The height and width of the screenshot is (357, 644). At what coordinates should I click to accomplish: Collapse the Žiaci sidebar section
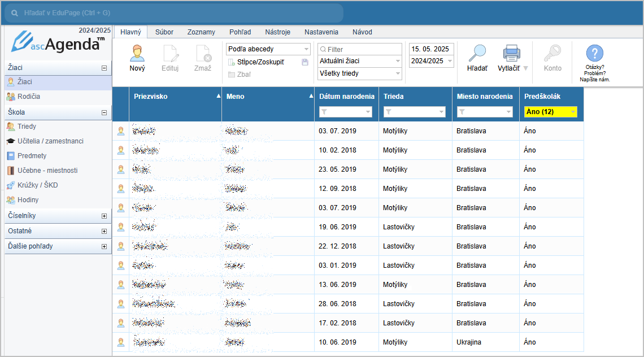point(104,68)
